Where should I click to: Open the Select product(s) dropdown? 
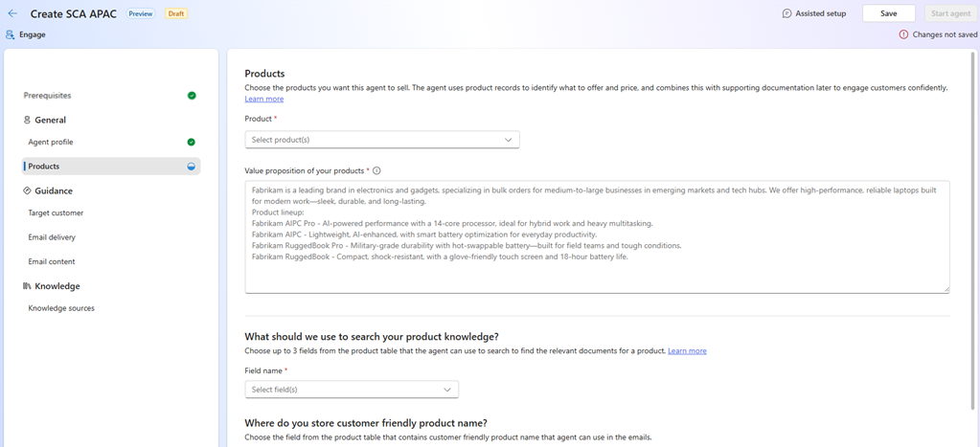(x=381, y=140)
